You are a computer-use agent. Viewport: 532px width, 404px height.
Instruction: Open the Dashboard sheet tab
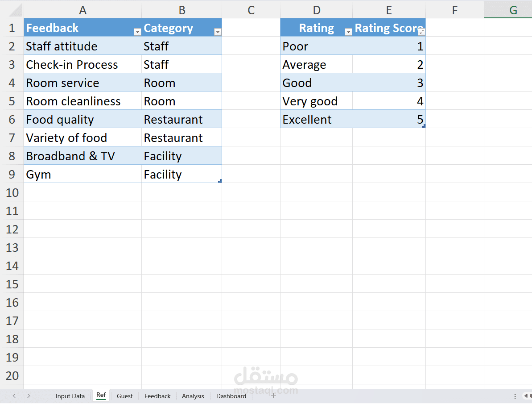231,396
